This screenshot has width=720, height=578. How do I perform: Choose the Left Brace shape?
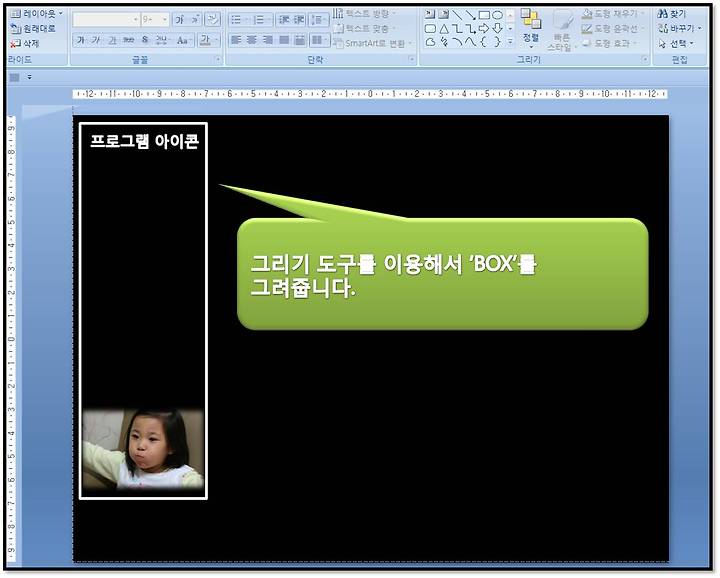(x=484, y=42)
